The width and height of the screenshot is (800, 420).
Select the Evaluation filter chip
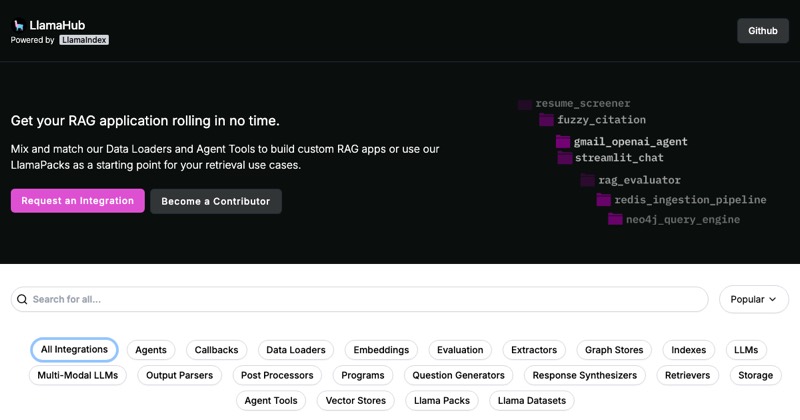[460, 350]
